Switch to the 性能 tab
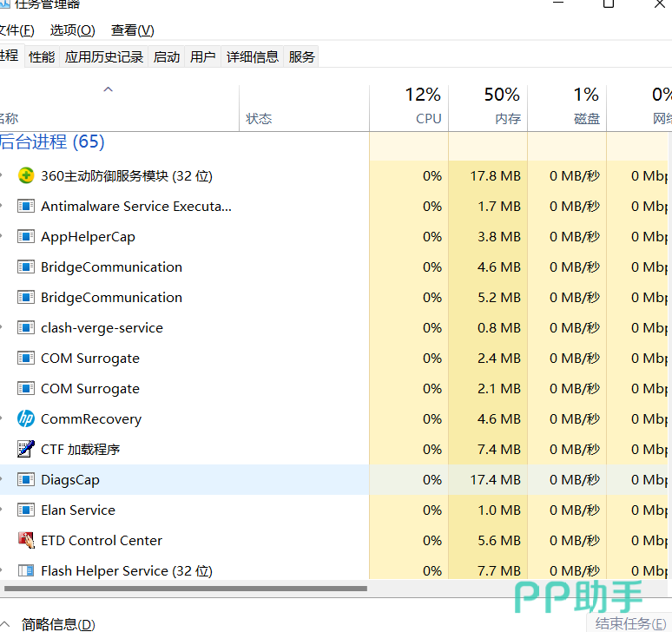This screenshot has width=672, height=632. 42,56
